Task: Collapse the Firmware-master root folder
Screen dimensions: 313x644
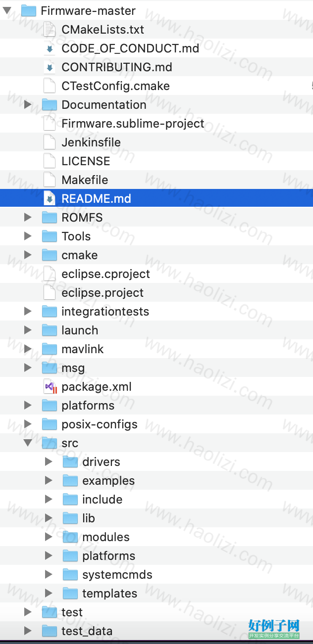Action: coord(7,11)
